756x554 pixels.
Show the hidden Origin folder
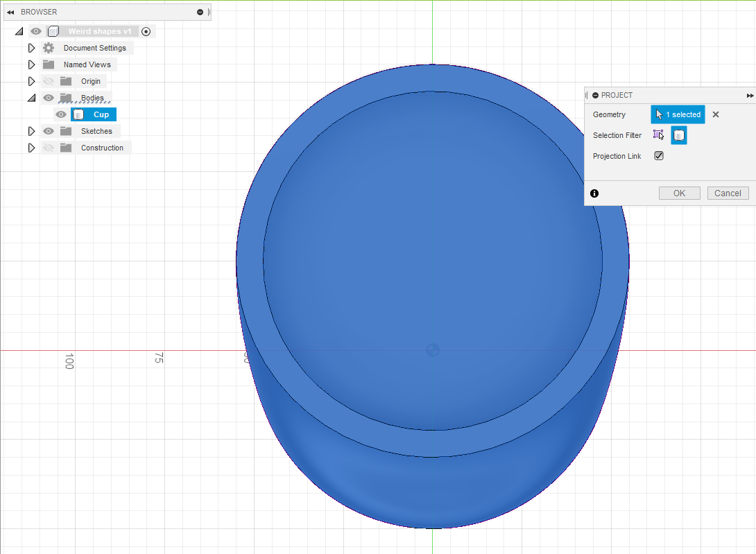(49, 81)
